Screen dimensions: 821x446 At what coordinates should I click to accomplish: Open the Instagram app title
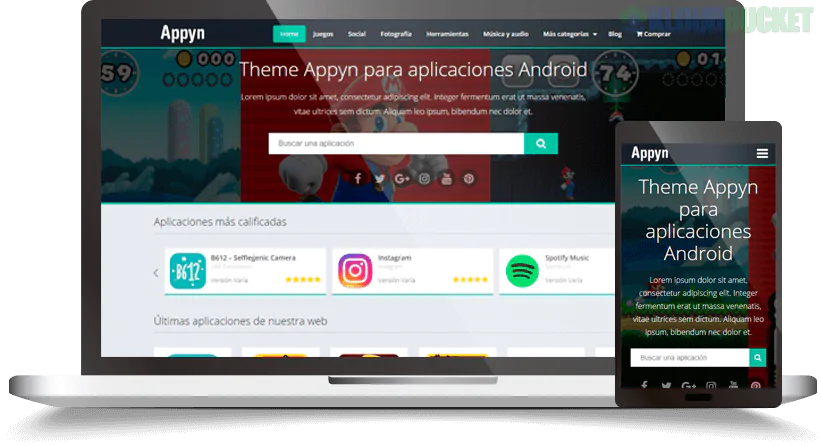[x=395, y=258]
